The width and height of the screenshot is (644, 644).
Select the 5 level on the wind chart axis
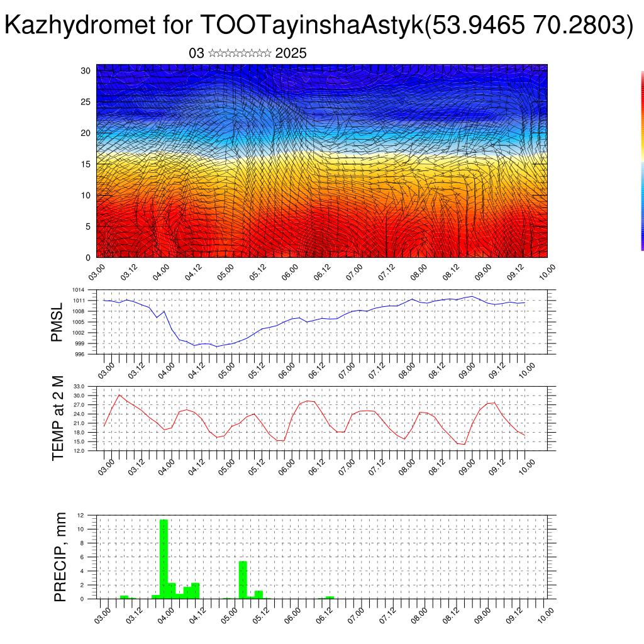tap(88, 226)
